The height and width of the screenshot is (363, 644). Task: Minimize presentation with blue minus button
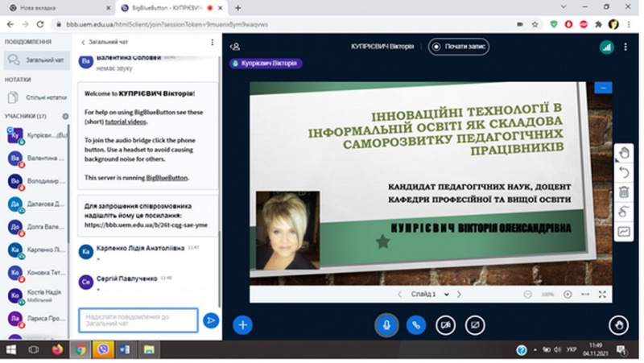click(603, 88)
